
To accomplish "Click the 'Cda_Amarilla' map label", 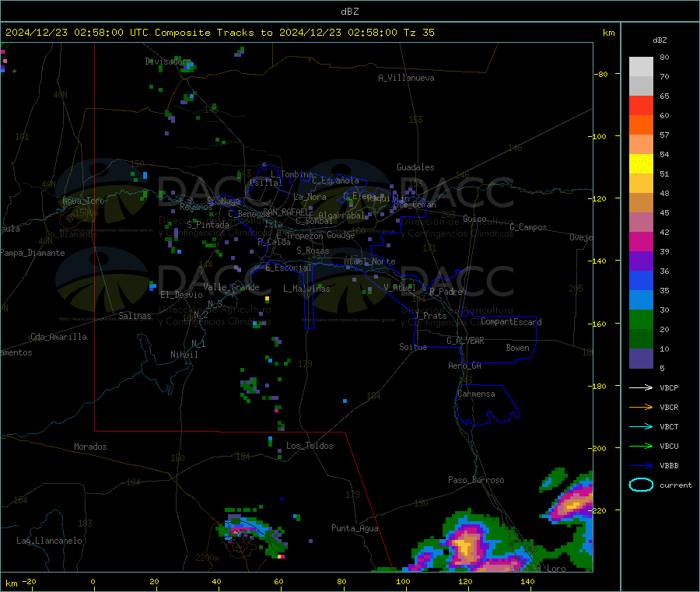I will (x=59, y=337).
